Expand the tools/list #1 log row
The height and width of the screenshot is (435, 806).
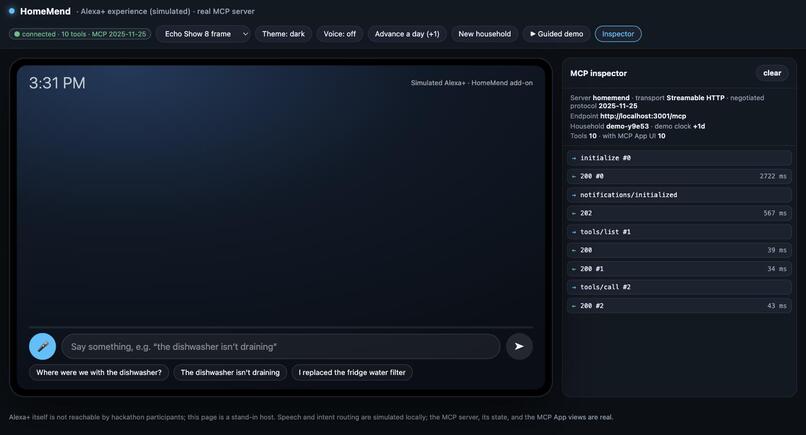click(679, 232)
